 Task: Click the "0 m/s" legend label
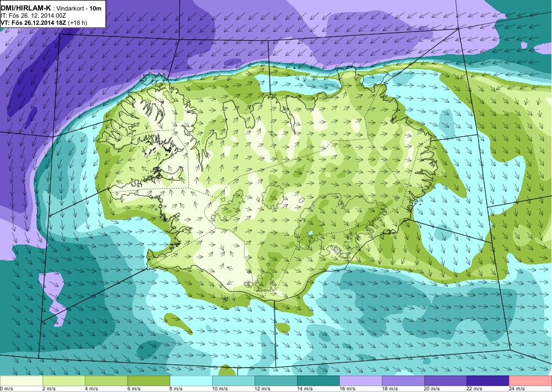(x=6, y=389)
